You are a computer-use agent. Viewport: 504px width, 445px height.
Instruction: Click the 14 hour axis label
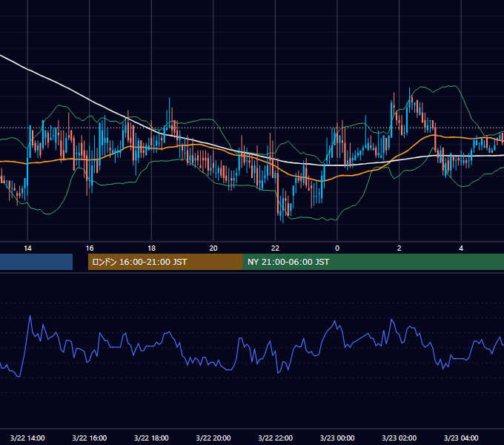click(x=27, y=248)
